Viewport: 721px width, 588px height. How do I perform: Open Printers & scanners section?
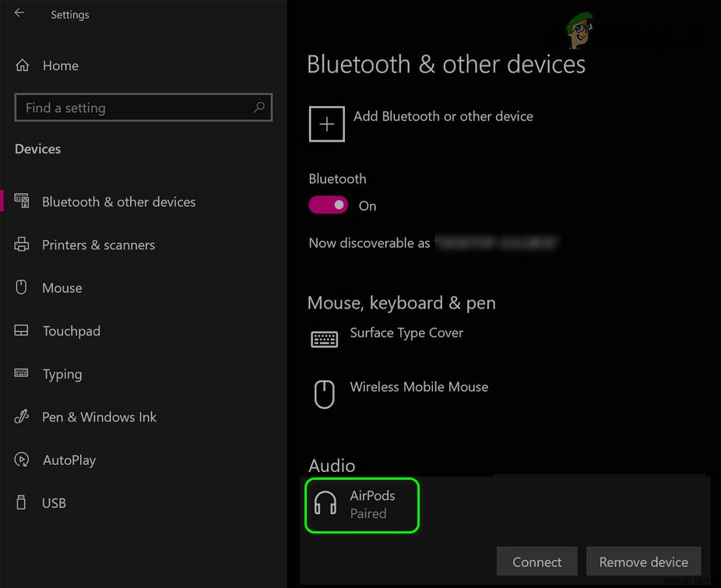[x=98, y=245]
